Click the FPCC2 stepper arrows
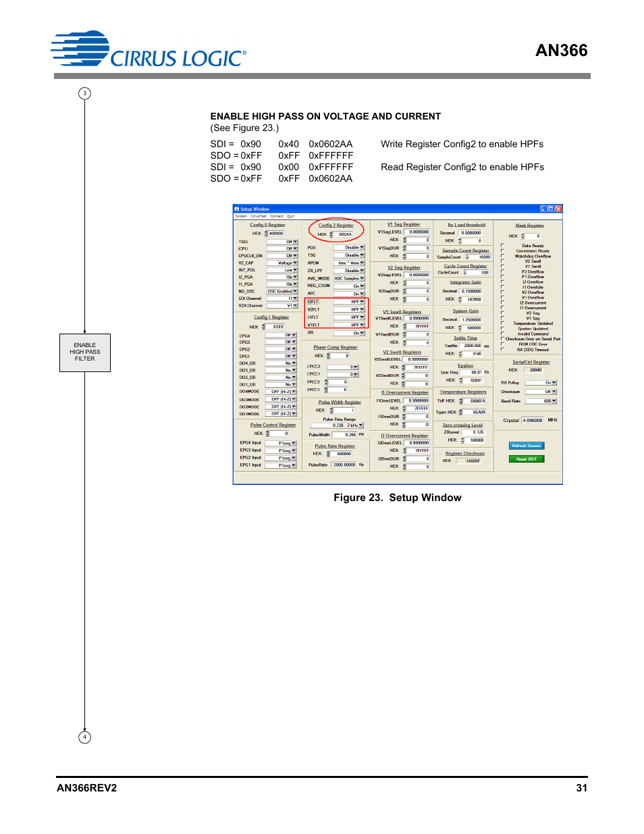The width and height of the screenshot is (644, 834). pyautogui.click(x=326, y=382)
